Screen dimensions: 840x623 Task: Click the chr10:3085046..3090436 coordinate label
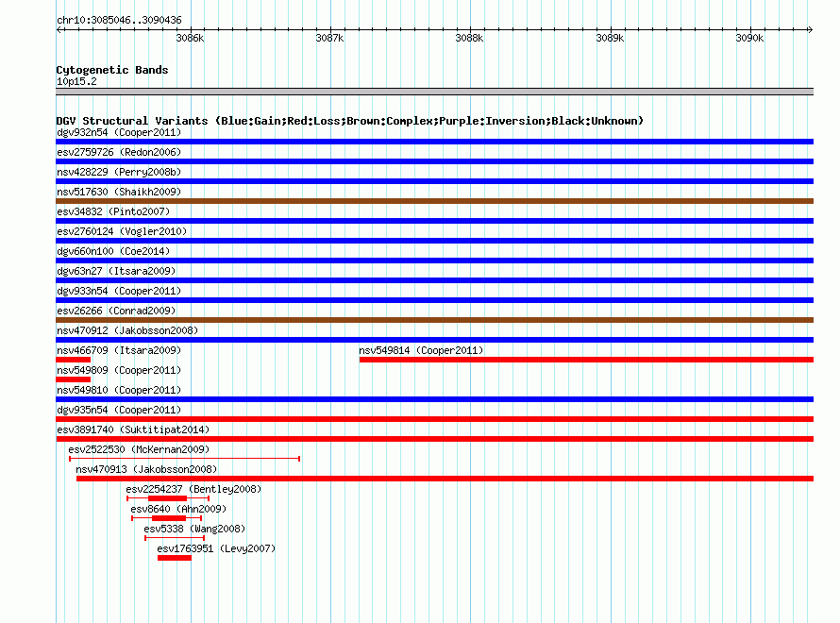pos(119,20)
